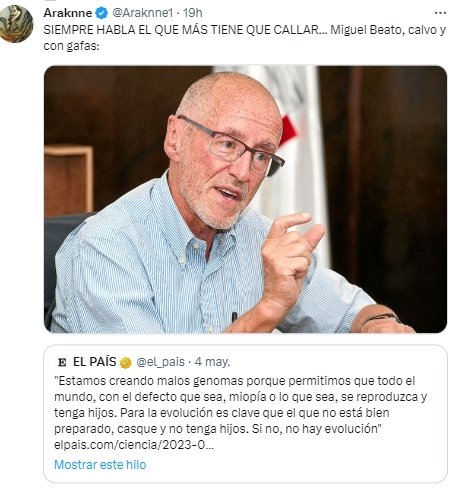This screenshot has width=460, height=490.
Task: Click the blue verified badge beside Araknne
Action: click(x=102, y=13)
